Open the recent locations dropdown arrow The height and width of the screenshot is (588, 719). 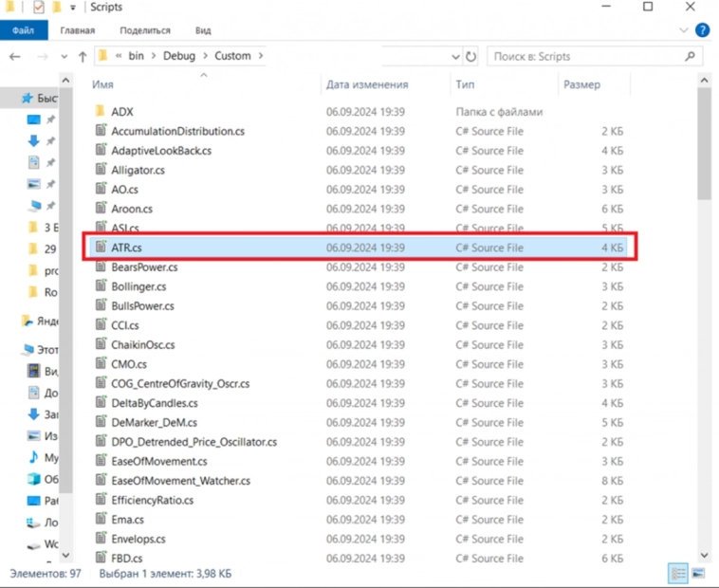coord(63,57)
